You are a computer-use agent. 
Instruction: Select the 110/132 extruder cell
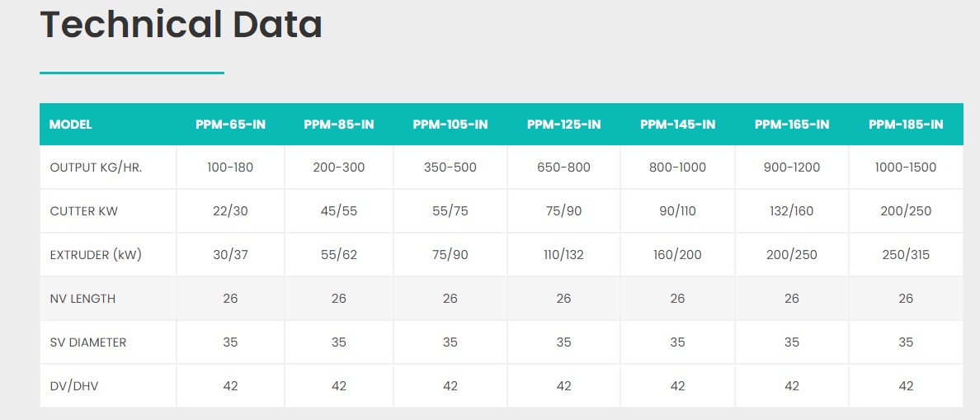click(563, 255)
